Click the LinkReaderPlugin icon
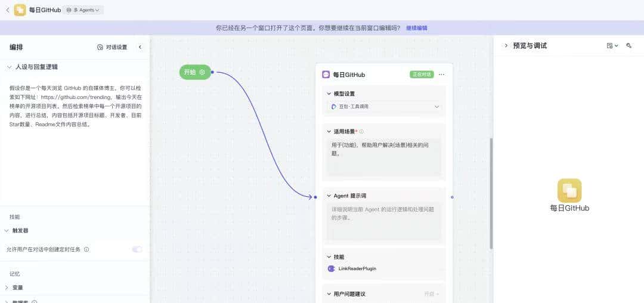 click(x=332, y=268)
